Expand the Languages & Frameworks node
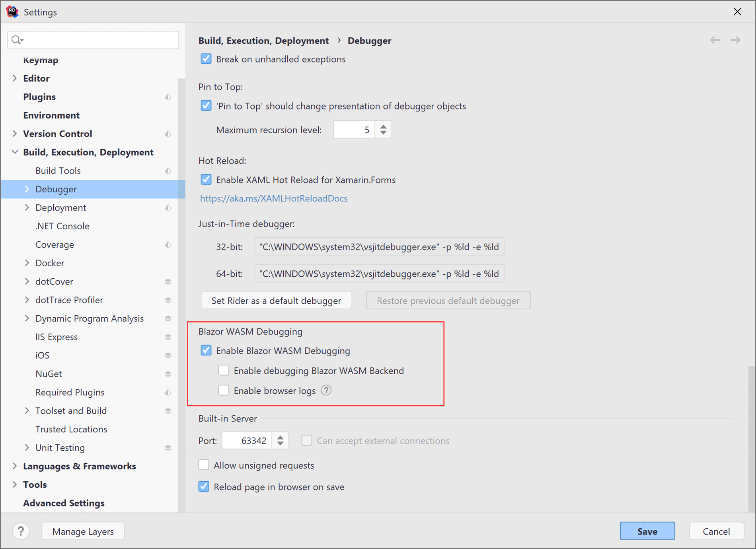The image size is (756, 549). click(15, 466)
